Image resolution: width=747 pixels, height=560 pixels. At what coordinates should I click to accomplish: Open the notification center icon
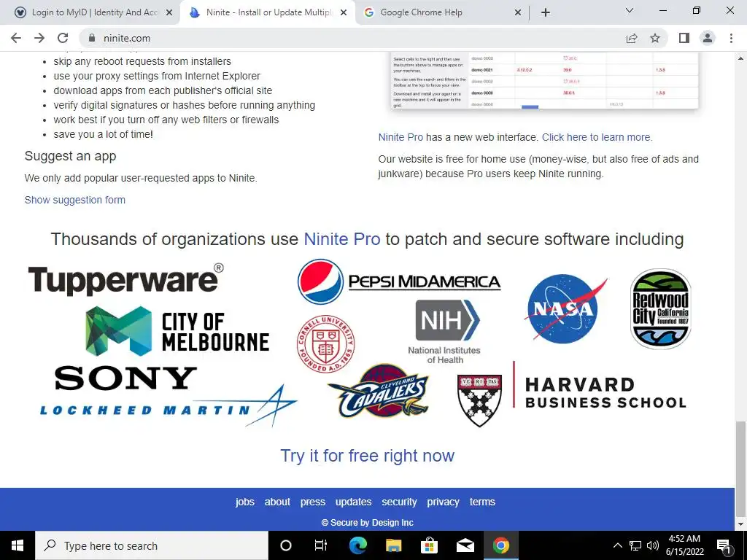click(x=724, y=545)
